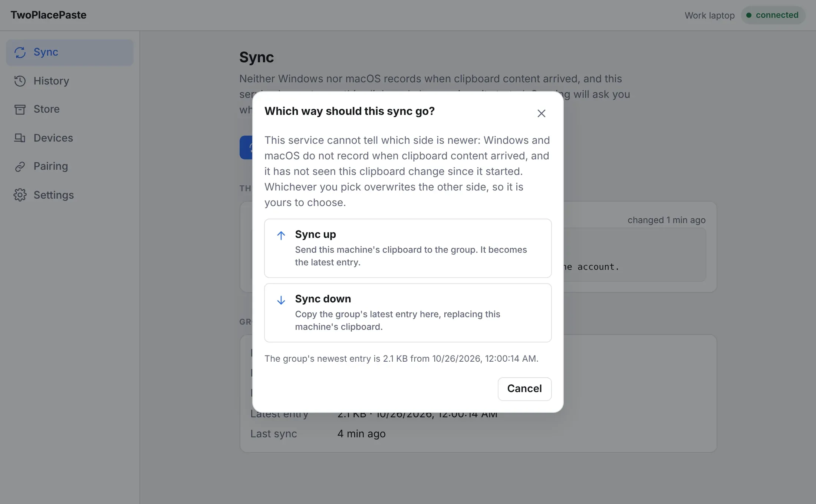Click the connected status badge
The width and height of the screenshot is (816, 504).
pos(773,15)
